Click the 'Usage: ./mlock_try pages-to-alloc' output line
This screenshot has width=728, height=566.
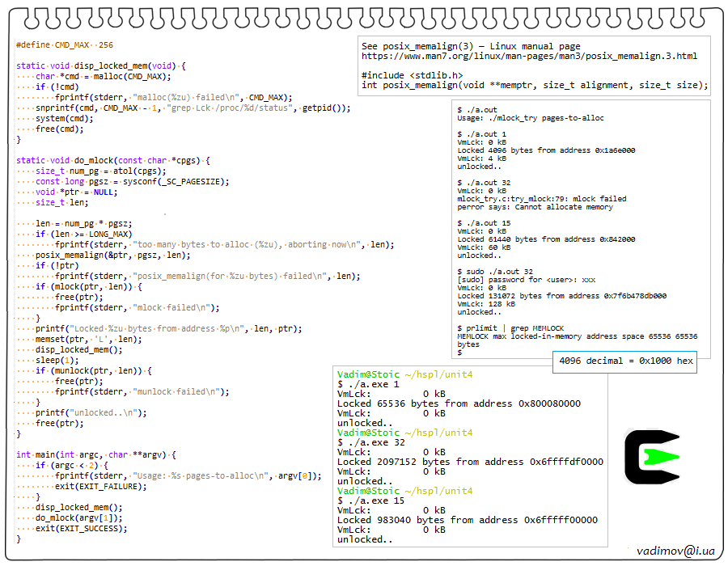click(530, 118)
